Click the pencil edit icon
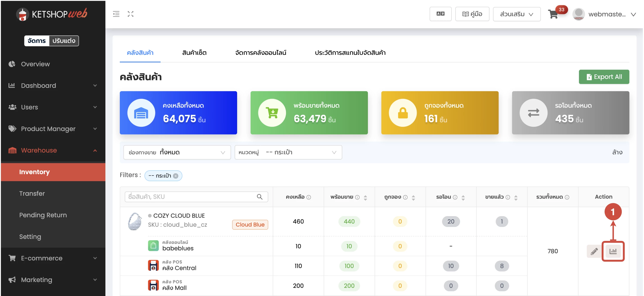 [594, 251]
